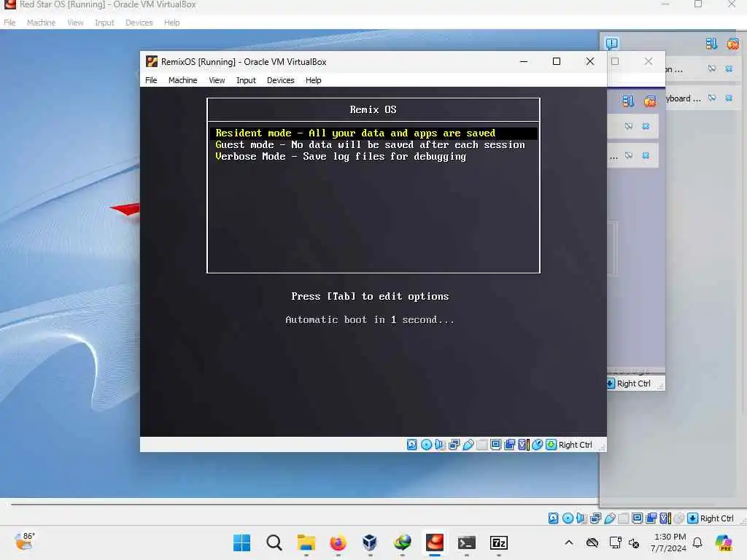Open hard disk indicator in RemixOS status bar
Viewport: 747px width, 560px height.
412,445
